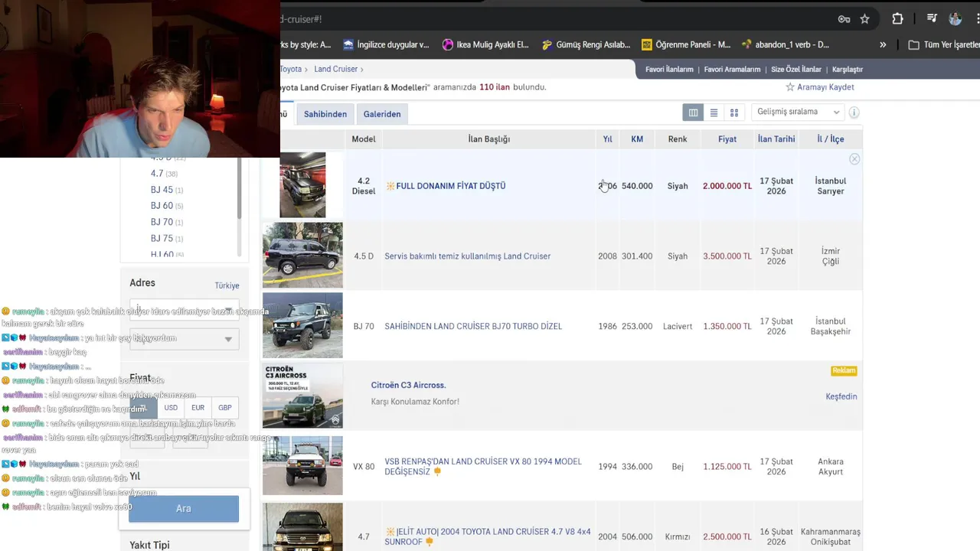The height and width of the screenshot is (551, 980).
Task: Open the Citroën C3 Aircross ad image
Action: coord(302,396)
